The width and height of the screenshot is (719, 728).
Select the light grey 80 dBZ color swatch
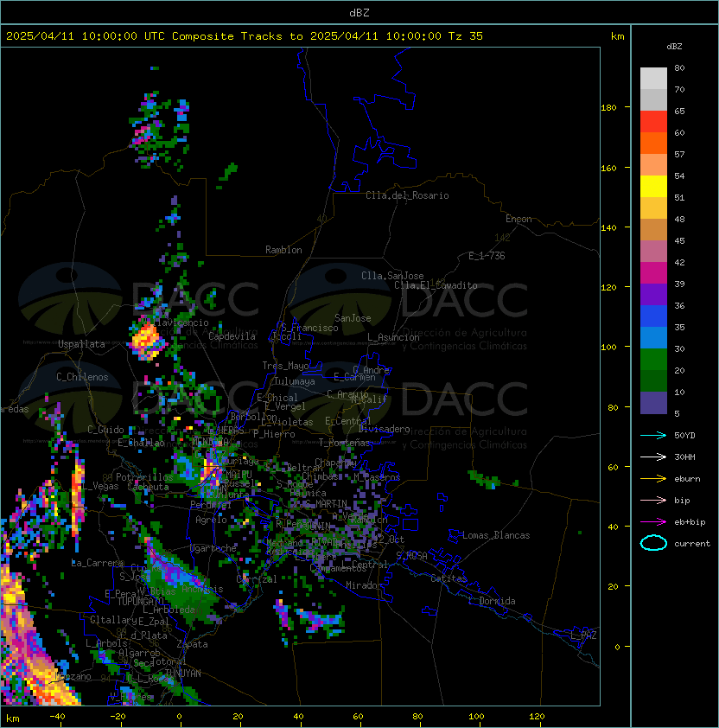(x=653, y=78)
